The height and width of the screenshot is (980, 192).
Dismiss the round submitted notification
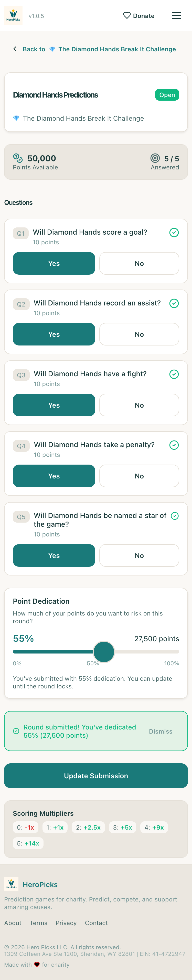coord(161,731)
